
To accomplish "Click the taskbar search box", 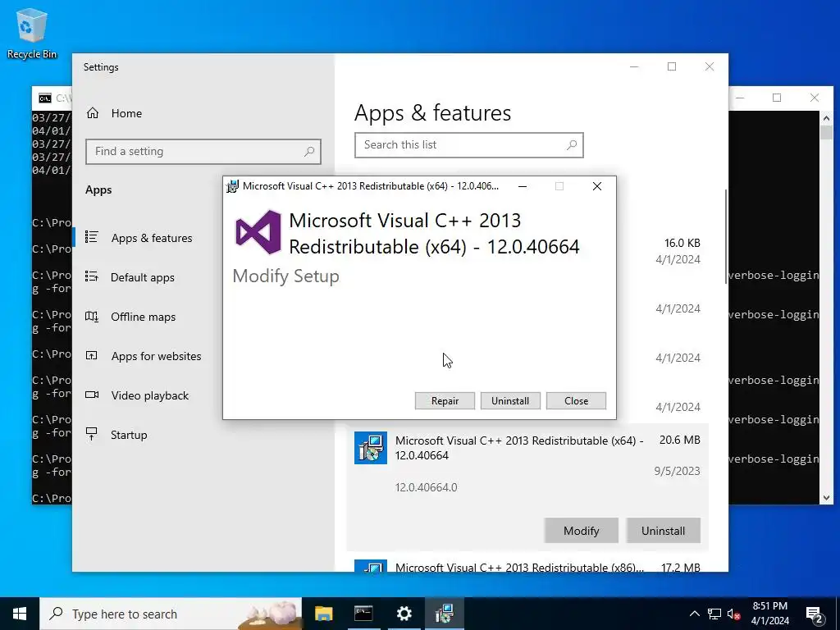I will (171, 614).
